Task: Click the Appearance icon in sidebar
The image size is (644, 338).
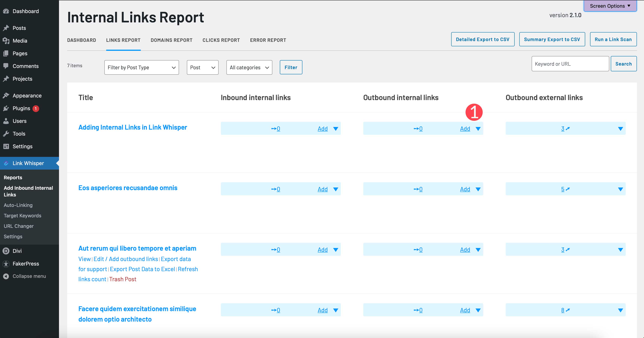Action: [x=6, y=95]
